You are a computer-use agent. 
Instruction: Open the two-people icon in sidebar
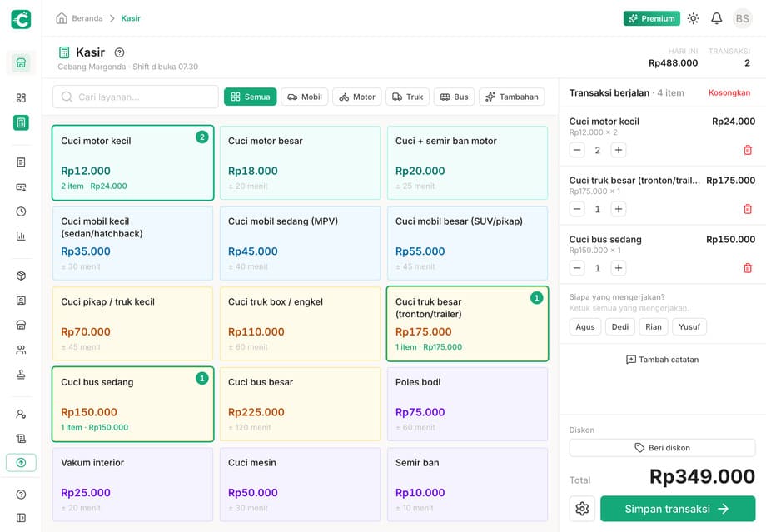tap(21, 350)
